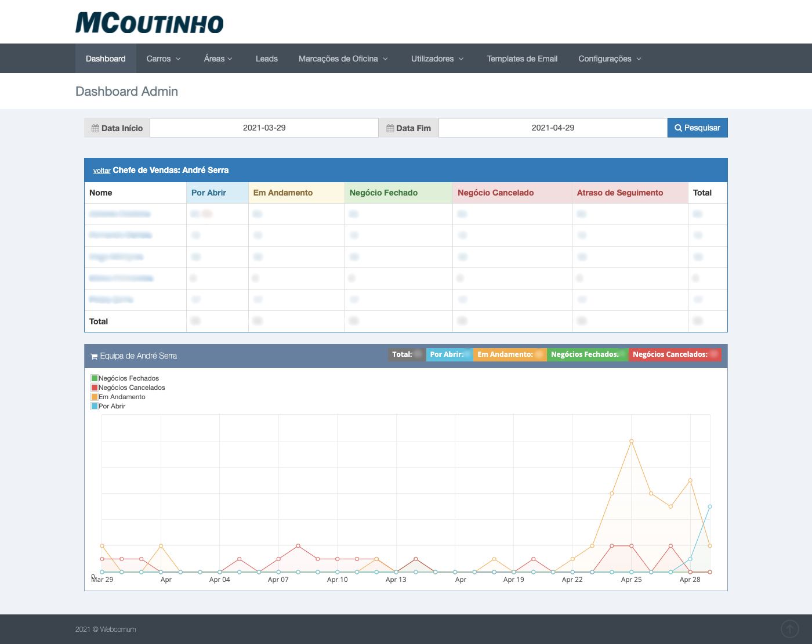Click the voltar link
This screenshot has height=644, width=812.
pyautogui.click(x=101, y=171)
